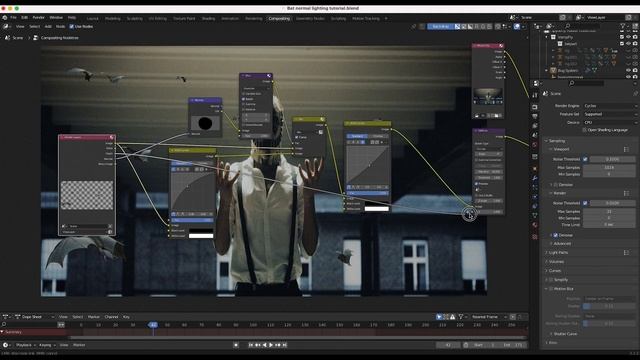Switch to the Geometry Nodes workspace tab
Image resolution: width=640 pixels, height=360 pixels.
click(310, 18)
